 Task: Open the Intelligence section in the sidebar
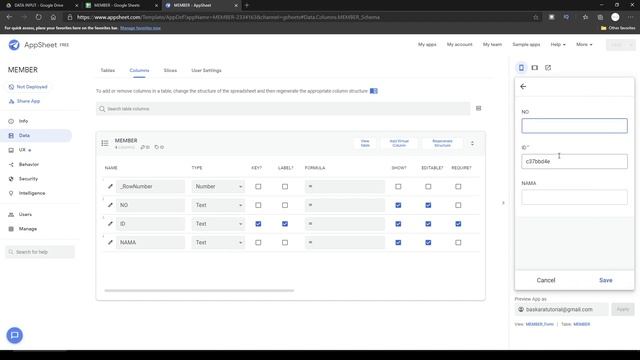pos(32,193)
